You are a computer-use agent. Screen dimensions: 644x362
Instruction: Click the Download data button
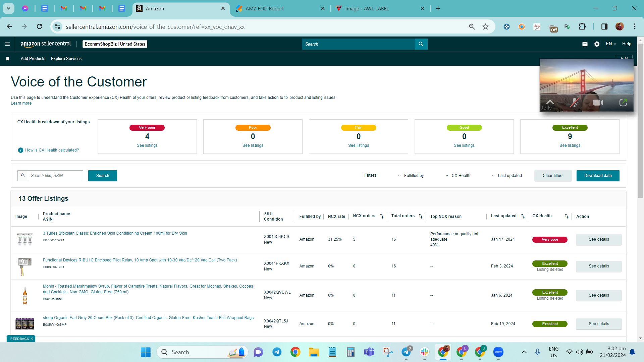point(598,176)
